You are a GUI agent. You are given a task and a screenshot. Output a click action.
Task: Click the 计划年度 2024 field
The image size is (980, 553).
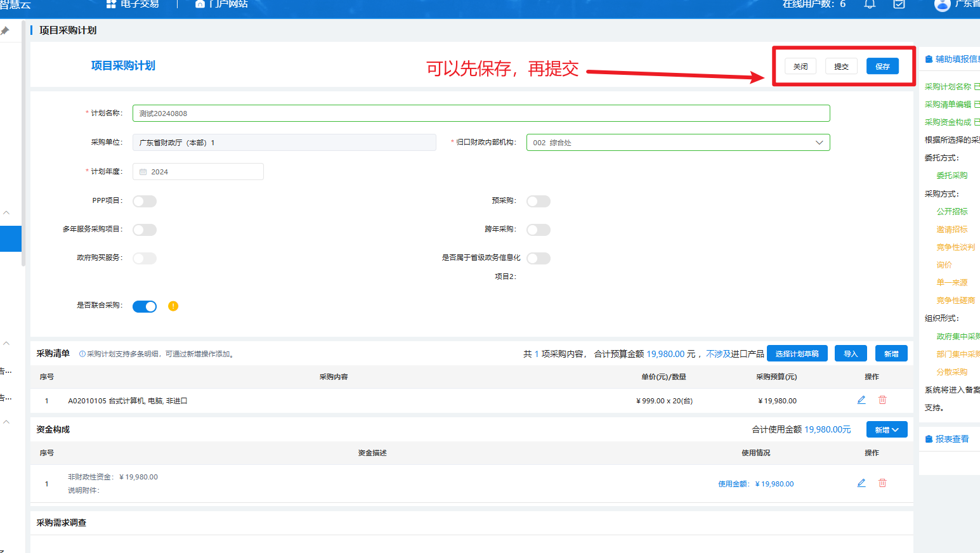point(198,172)
